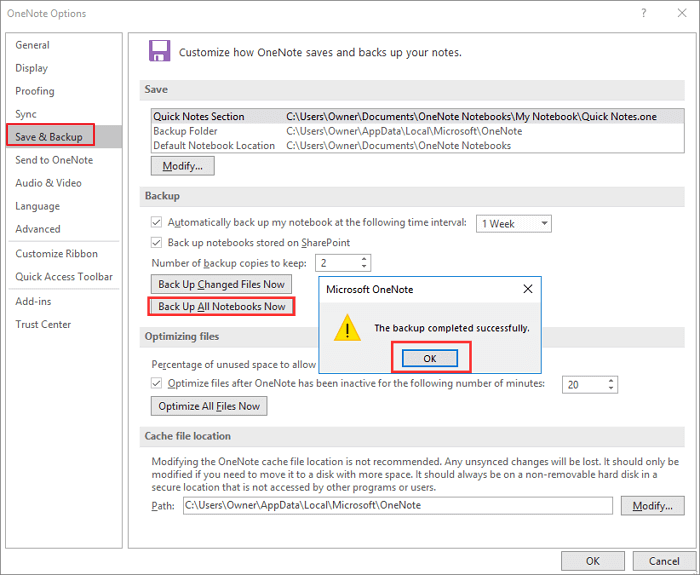Open the Language options category
700x575 pixels.
click(x=64, y=206)
